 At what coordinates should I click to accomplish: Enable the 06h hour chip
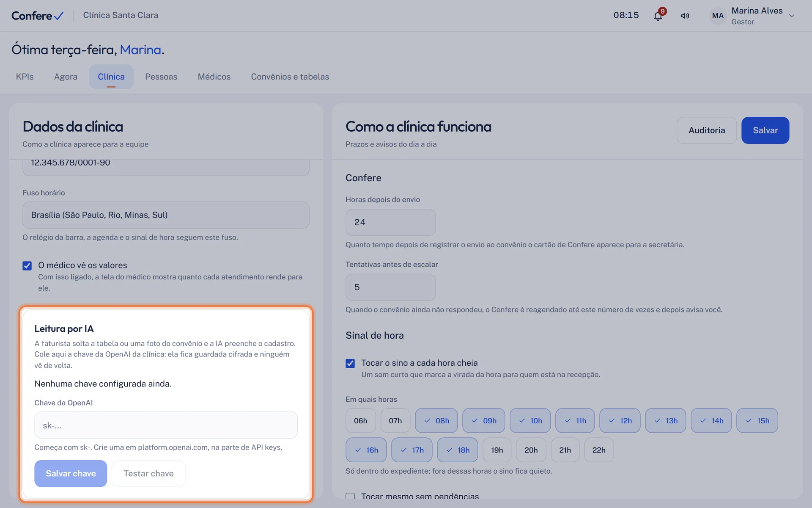[x=360, y=420]
